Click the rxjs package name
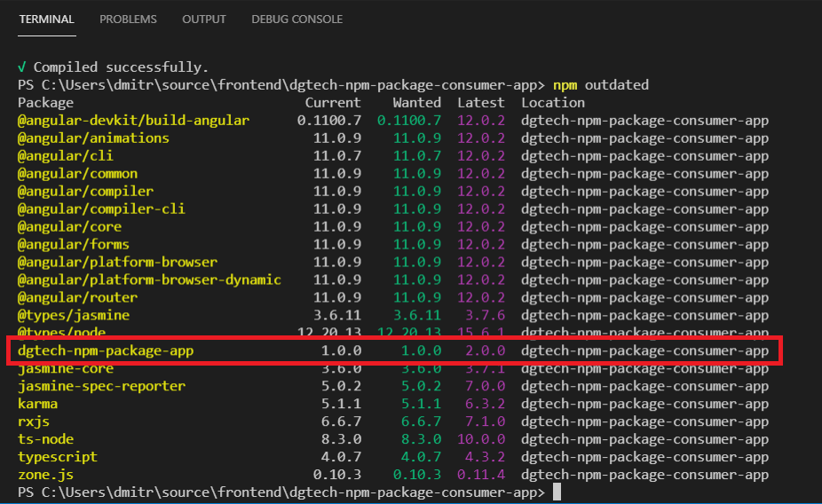The image size is (822, 504). tap(33, 421)
